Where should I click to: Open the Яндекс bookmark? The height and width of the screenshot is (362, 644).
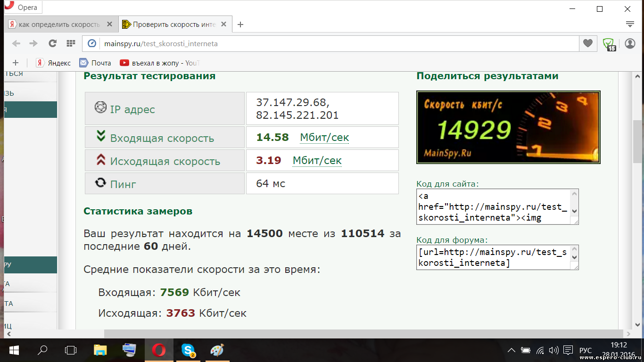point(54,63)
